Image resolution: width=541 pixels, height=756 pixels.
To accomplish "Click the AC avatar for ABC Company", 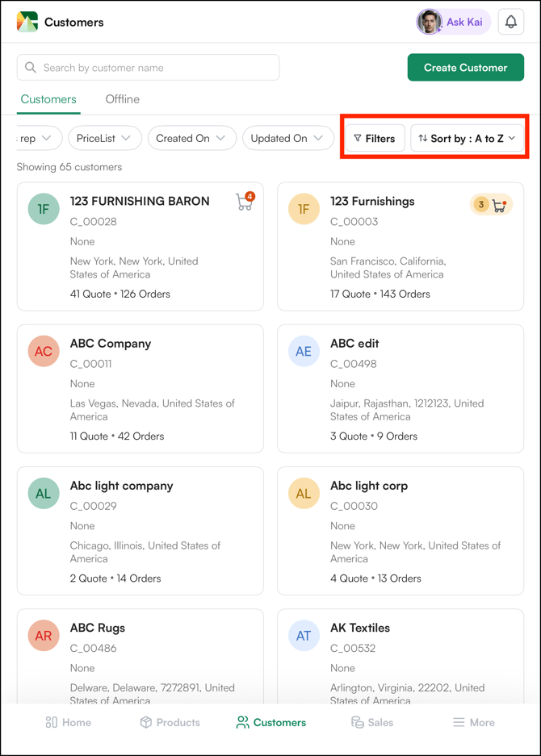I will pos(44,352).
